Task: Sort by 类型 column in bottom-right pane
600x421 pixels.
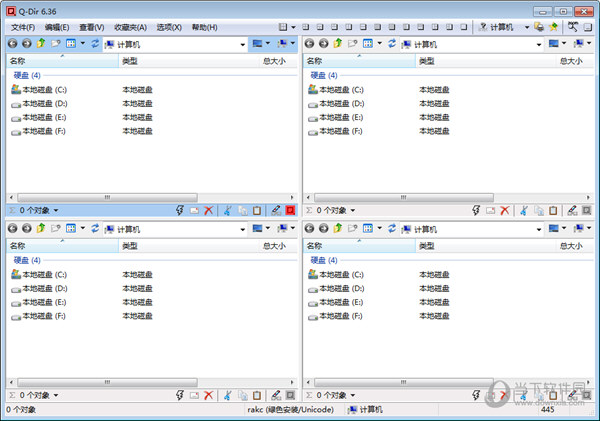Action: click(486, 246)
